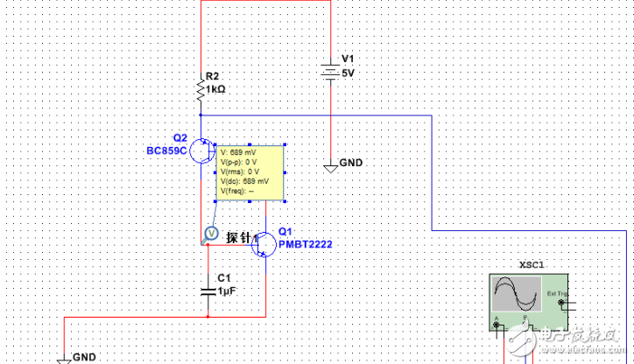Select the Q1 PMBT2222 transistor symbol

click(x=264, y=244)
